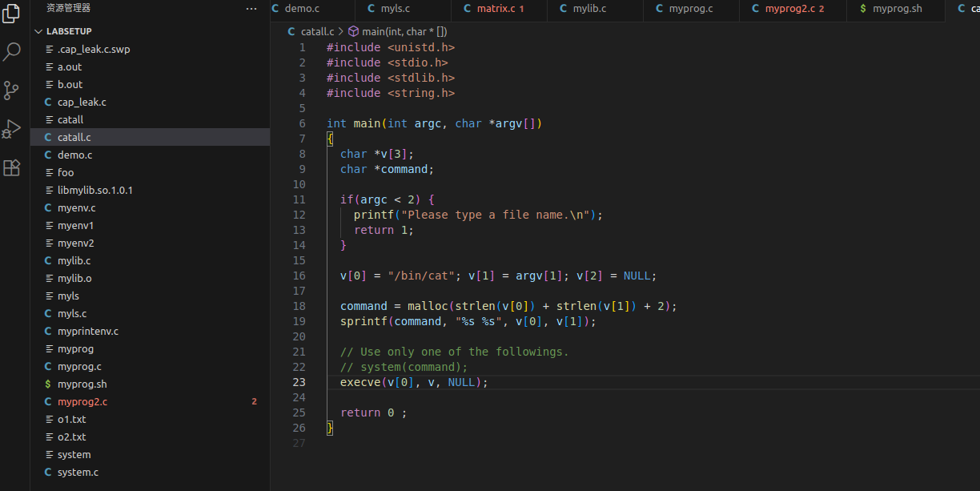Click line number 23 in gutter
Viewport: 980px width, 491px height.
[299, 382]
